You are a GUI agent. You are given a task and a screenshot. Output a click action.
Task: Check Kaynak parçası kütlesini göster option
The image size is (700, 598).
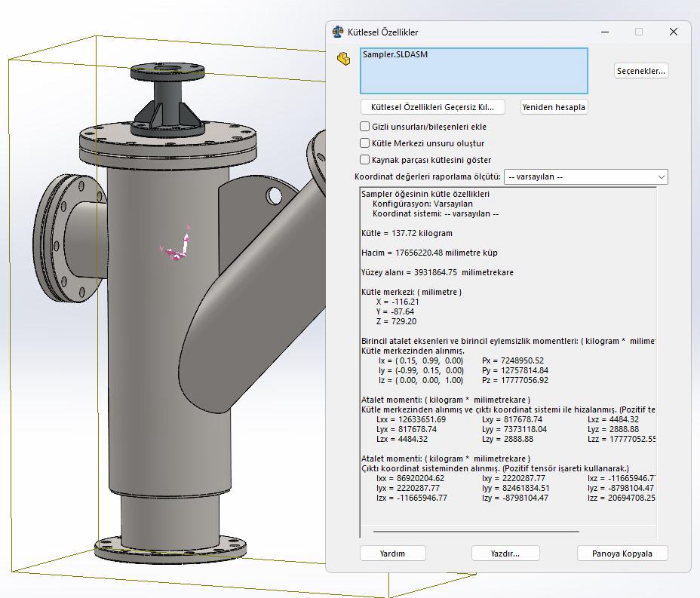point(365,160)
